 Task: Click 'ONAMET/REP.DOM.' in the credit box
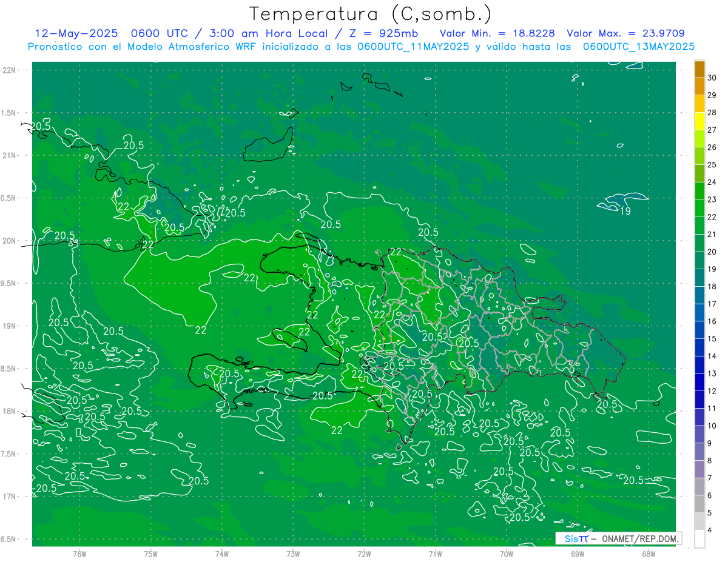point(639,538)
